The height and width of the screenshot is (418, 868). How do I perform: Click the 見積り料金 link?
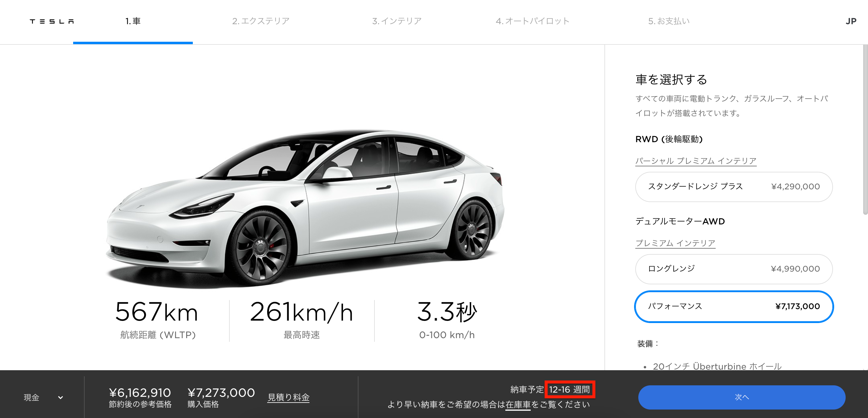288,397
